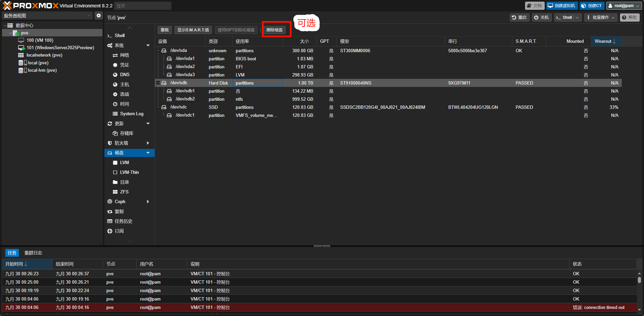Viewport: 644px width, 316px height.
Task: Go to the Firewall section
Action: click(121, 143)
